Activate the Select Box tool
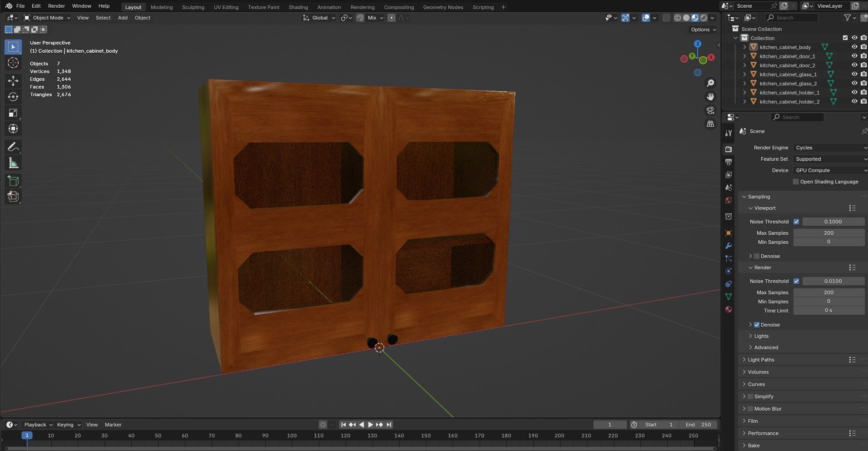 pyautogui.click(x=13, y=47)
